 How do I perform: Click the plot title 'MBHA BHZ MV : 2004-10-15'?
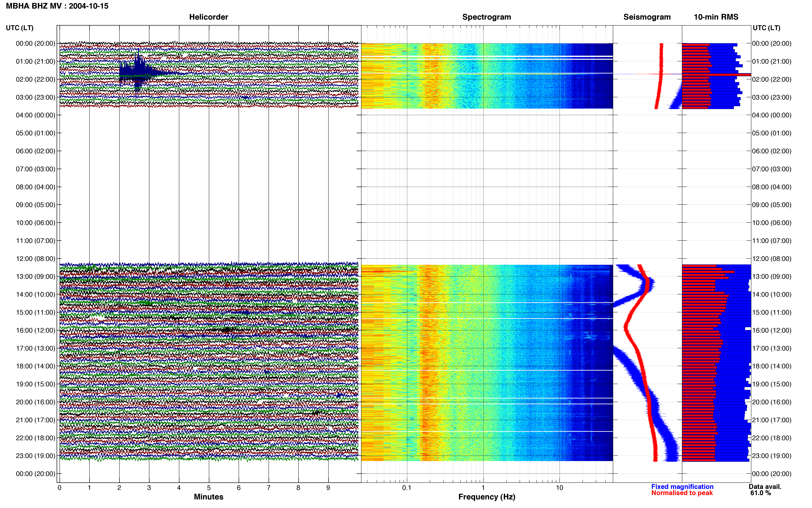pyautogui.click(x=57, y=6)
